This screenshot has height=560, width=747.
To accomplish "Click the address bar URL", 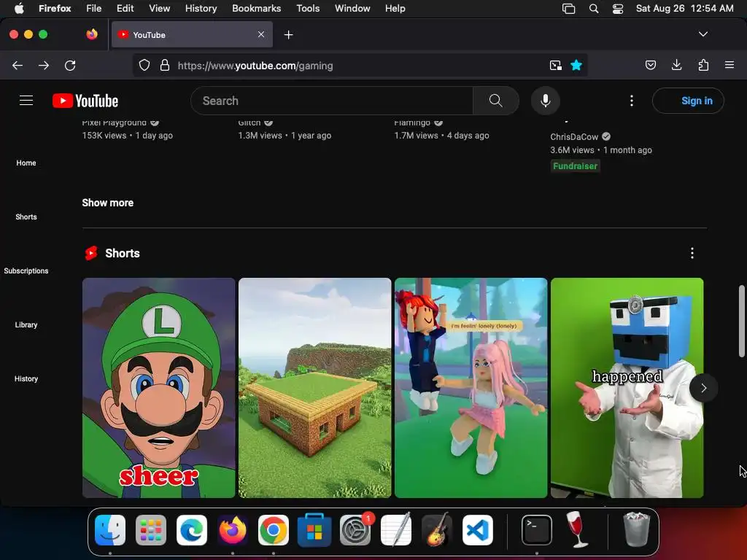I will coord(255,66).
